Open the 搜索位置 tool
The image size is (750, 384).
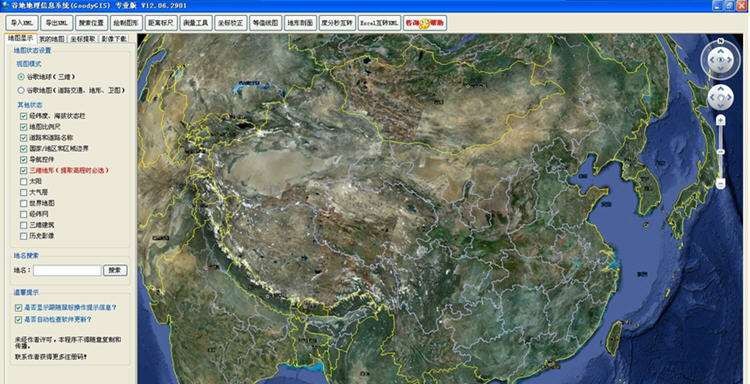pos(91,22)
